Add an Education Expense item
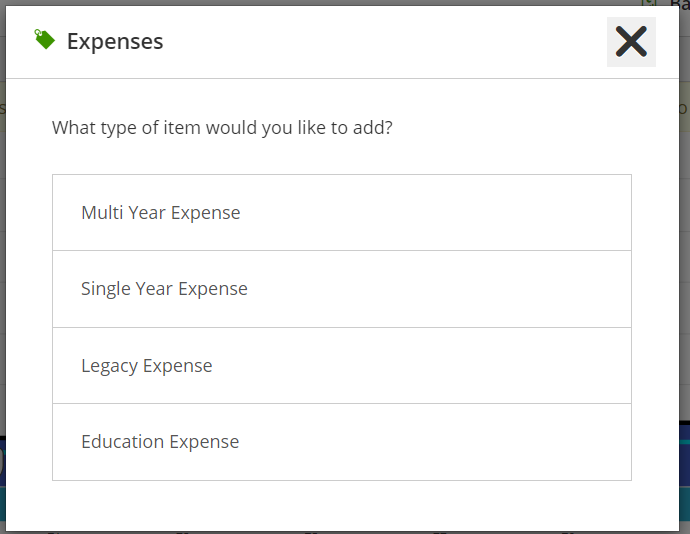The width and height of the screenshot is (690, 534). 342,442
